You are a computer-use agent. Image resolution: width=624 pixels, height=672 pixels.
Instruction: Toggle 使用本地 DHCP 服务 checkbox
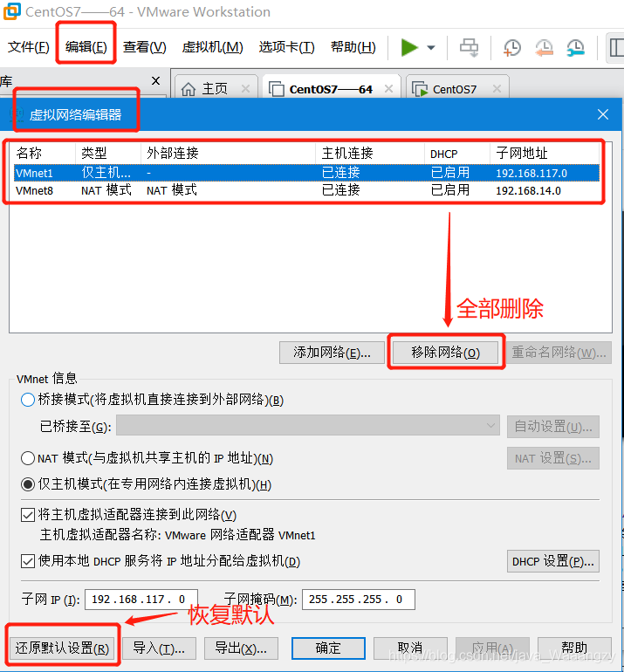pos(28,560)
